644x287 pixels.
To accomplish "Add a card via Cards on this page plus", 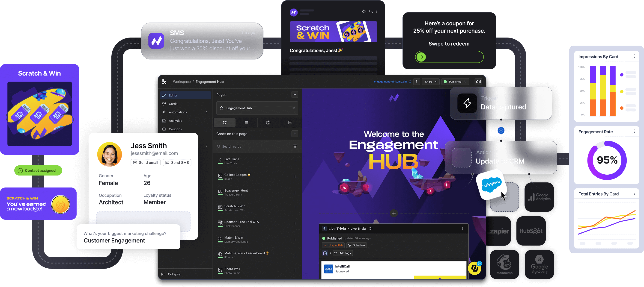I will (295, 134).
